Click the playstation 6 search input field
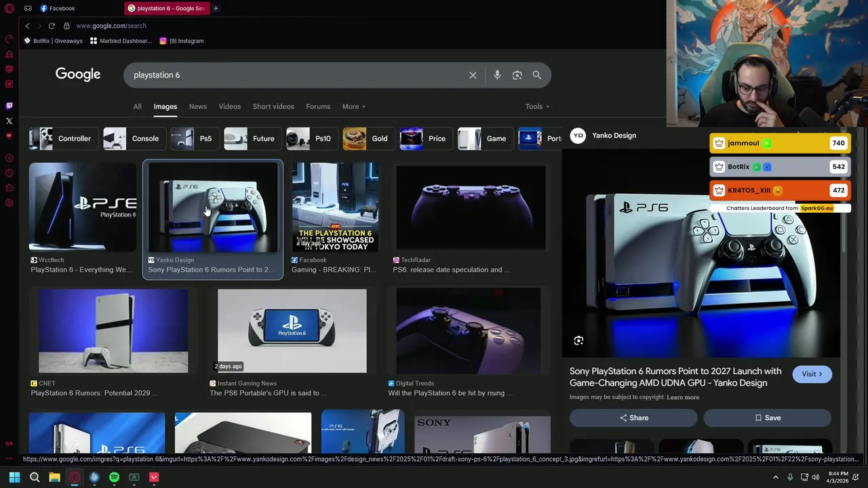This screenshot has height=488, width=868. (295, 75)
